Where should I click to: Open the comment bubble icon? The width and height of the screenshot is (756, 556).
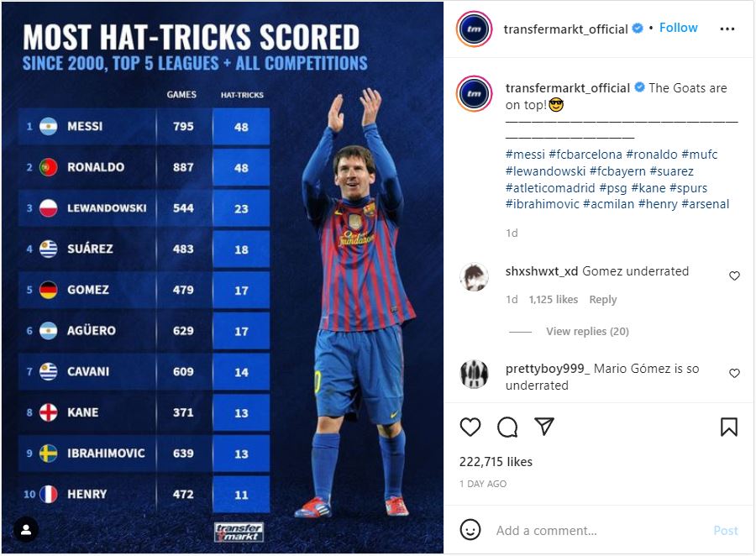[507, 427]
